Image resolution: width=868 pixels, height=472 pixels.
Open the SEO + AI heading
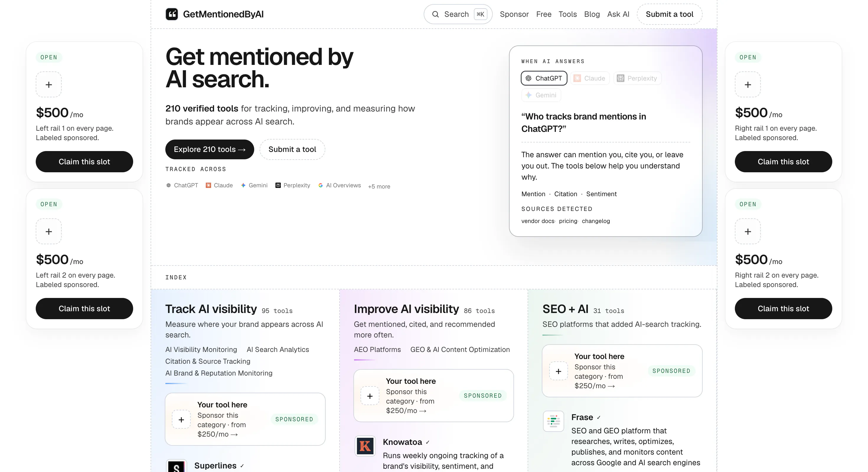565,309
